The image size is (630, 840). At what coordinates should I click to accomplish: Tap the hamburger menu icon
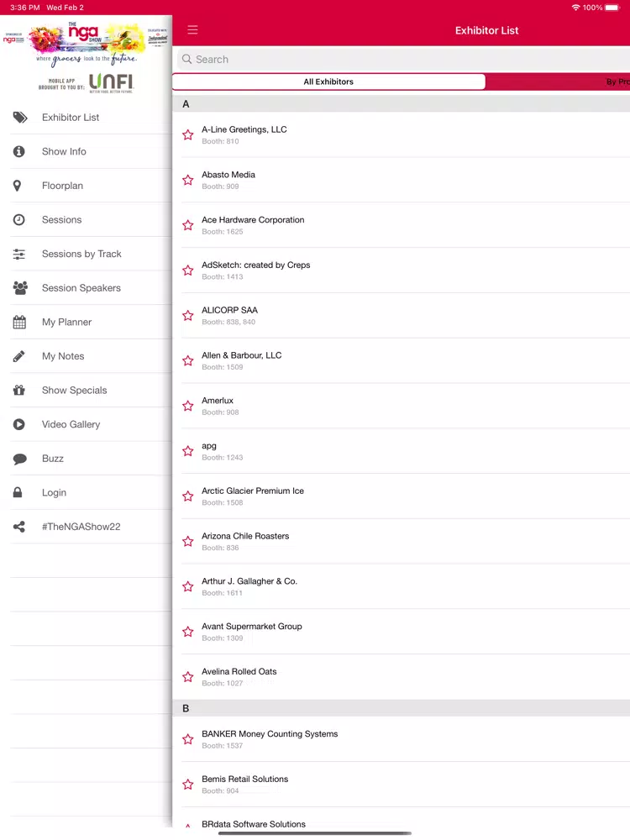coord(192,30)
